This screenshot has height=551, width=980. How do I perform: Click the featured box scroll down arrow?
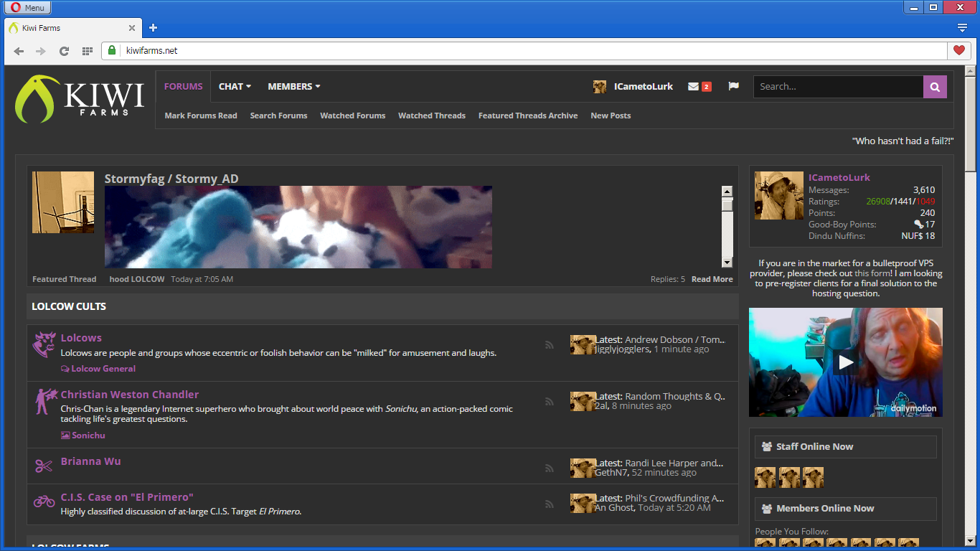pyautogui.click(x=727, y=263)
